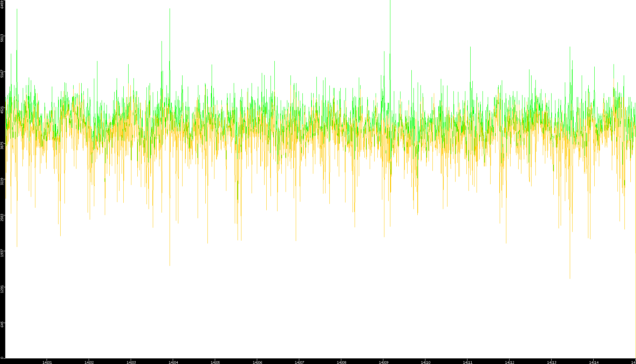Click the 14:09 time axis label
The height and width of the screenshot is (364, 636).
383,362
